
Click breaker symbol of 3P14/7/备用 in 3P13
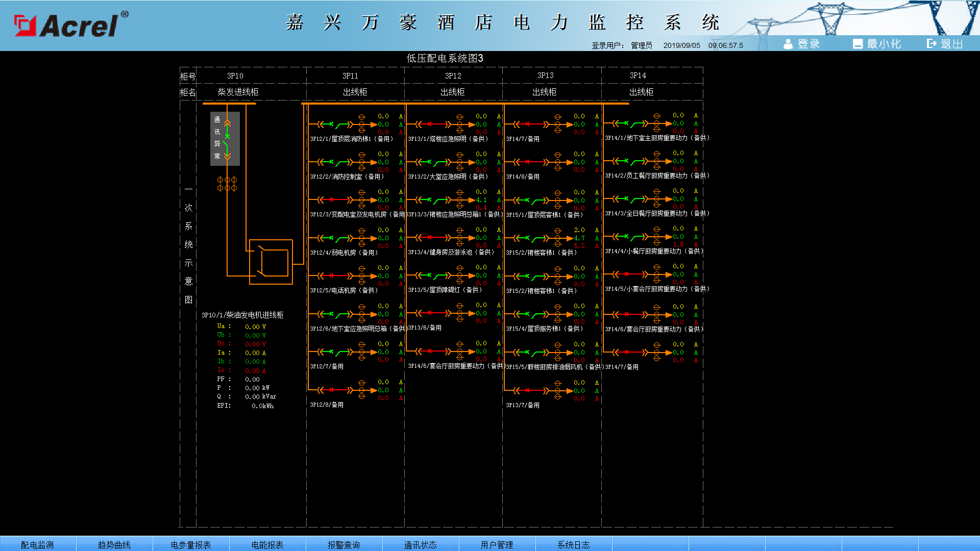[531, 124]
